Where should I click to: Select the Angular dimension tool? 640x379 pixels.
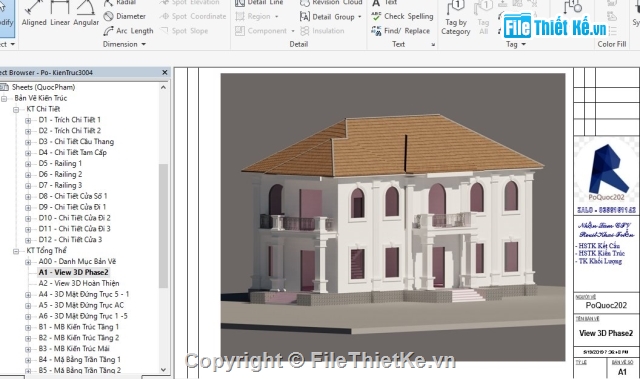86,14
